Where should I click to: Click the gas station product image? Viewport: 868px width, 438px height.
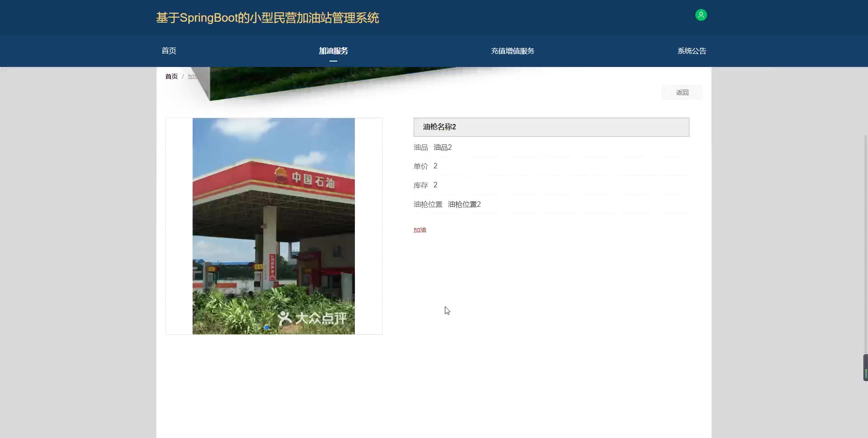pyautogui.click(x=274, y=226)
